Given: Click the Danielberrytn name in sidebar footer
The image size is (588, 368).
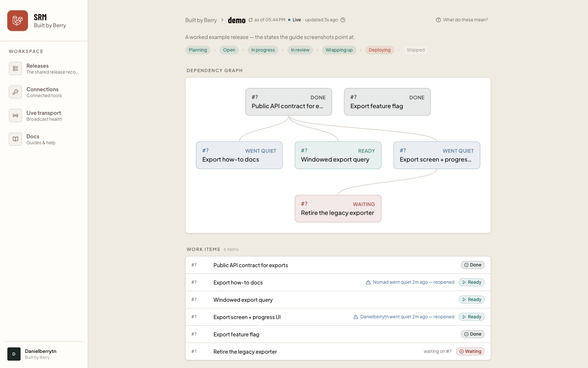Looking at the screenshot, I should pos(40,351).
